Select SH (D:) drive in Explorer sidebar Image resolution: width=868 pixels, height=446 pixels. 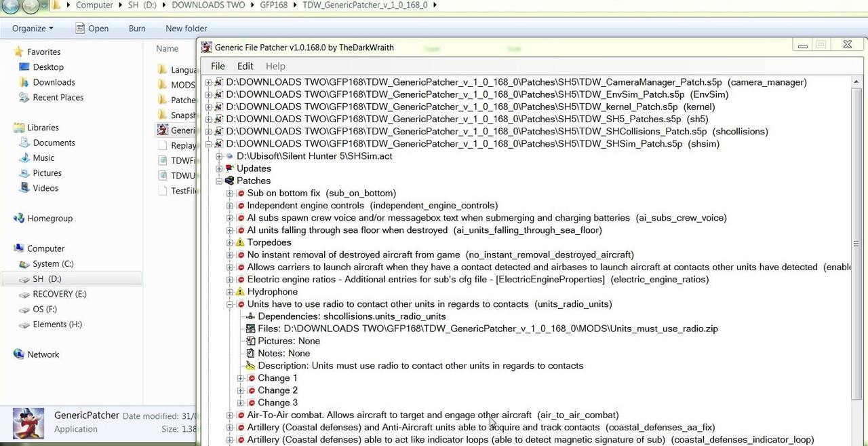coord(71,279)
